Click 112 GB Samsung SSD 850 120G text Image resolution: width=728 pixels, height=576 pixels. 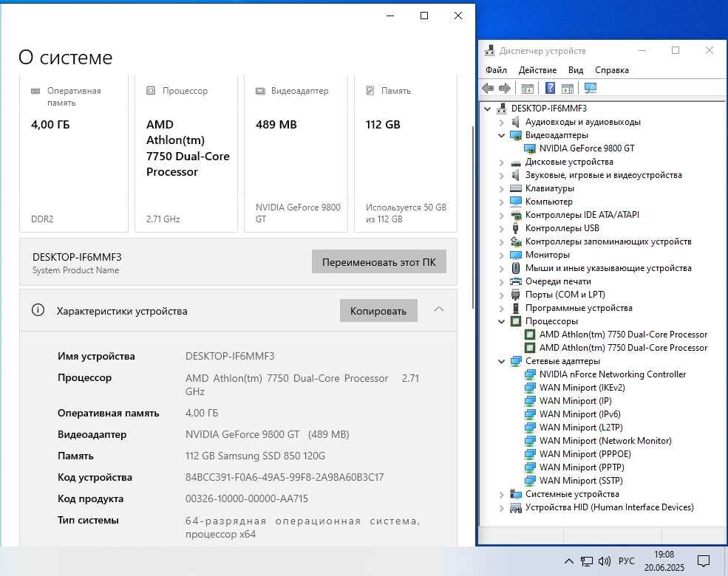click(256, 456)
